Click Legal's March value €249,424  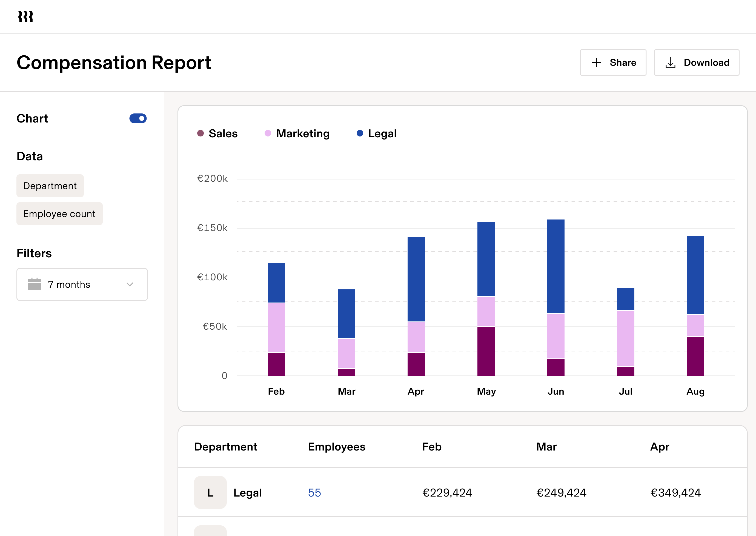click(562, 492)
